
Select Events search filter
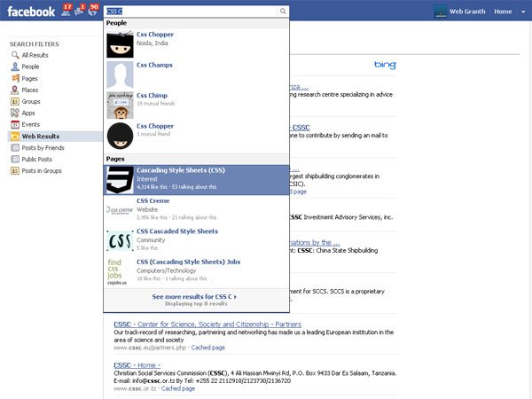(x=30, y=124)
